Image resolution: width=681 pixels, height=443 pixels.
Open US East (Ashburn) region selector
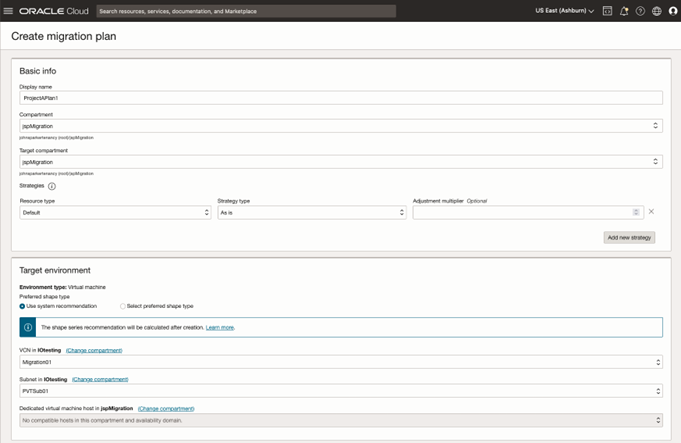(564, 11)
